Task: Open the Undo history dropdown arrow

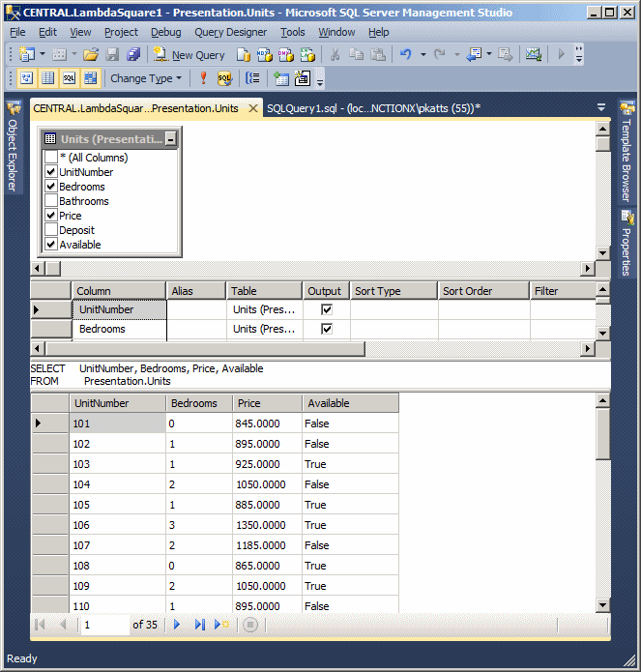Action: point(422,54)
